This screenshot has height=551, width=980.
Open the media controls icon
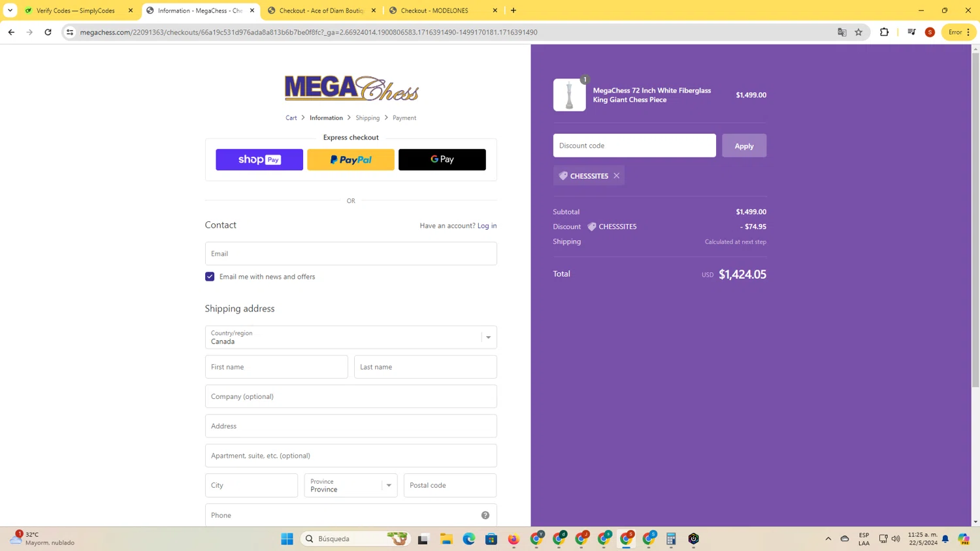pos(911,32)
